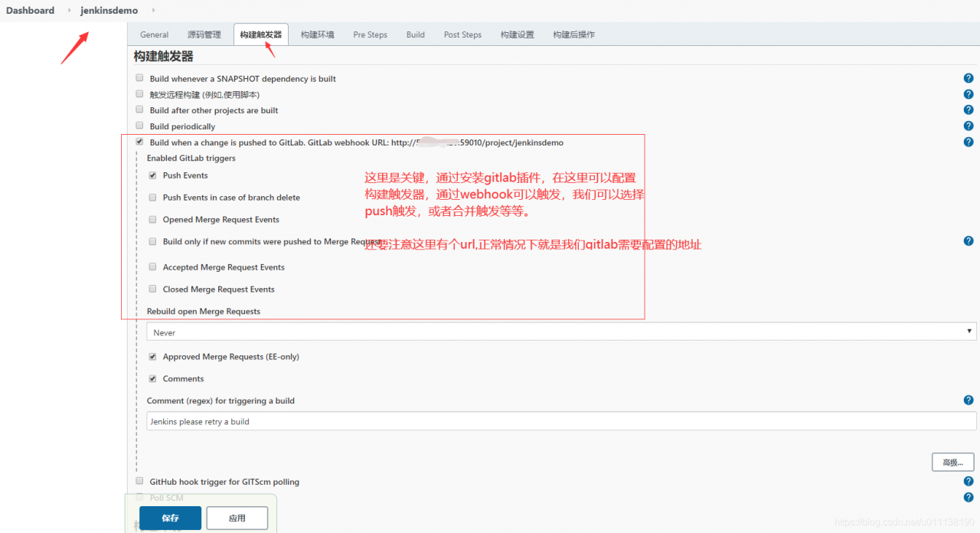Enable Build periodically checkbox
The image size is (980, 533).
[x=139, y=126]
